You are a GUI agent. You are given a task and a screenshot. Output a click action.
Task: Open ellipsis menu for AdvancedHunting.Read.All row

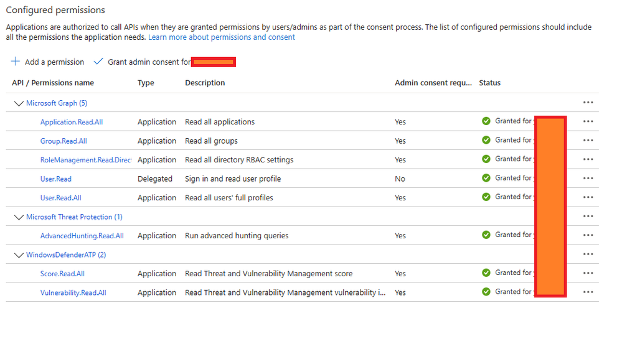[588, 235]
